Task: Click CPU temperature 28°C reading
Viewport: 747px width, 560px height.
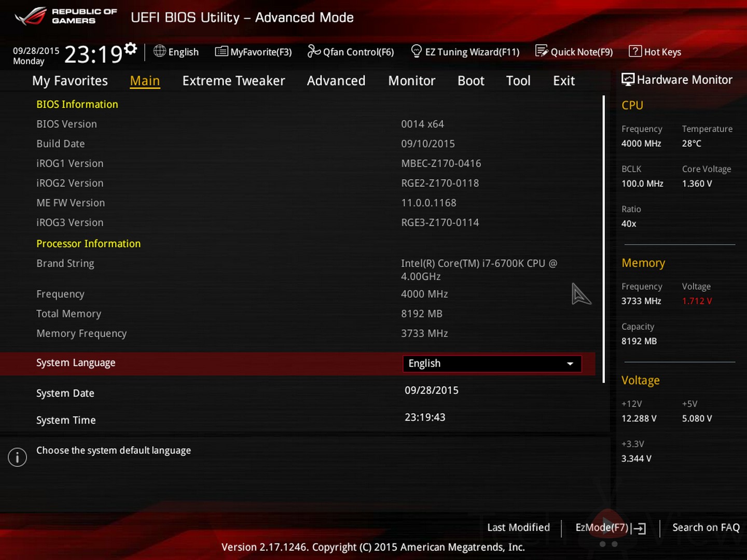Action: pyautogui.click(x=691, y=144)
